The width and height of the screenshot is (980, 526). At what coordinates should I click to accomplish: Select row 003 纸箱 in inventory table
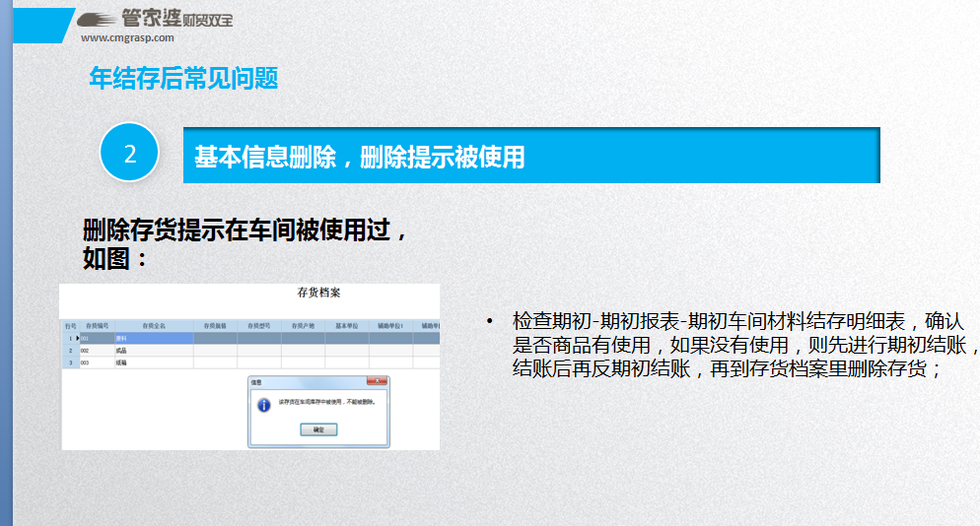(153, 362)
